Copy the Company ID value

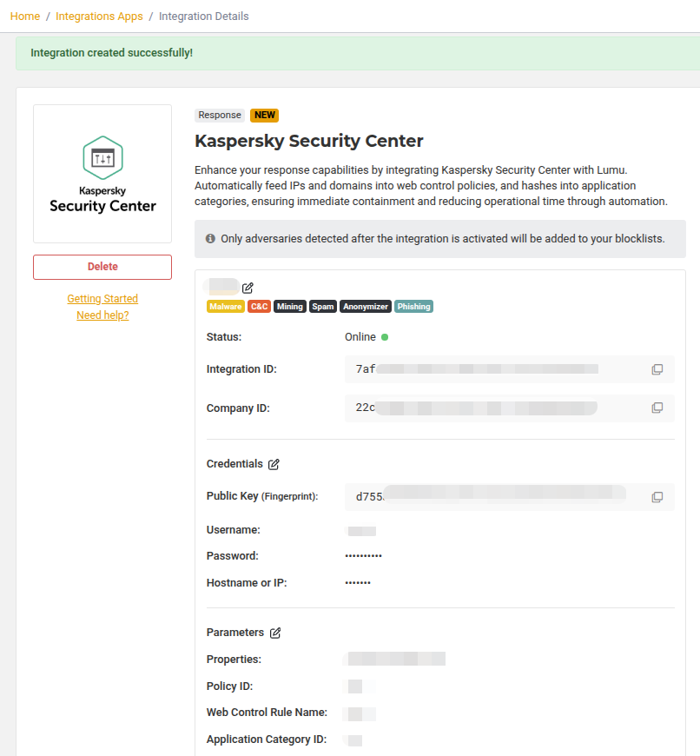tap(657, 408)
